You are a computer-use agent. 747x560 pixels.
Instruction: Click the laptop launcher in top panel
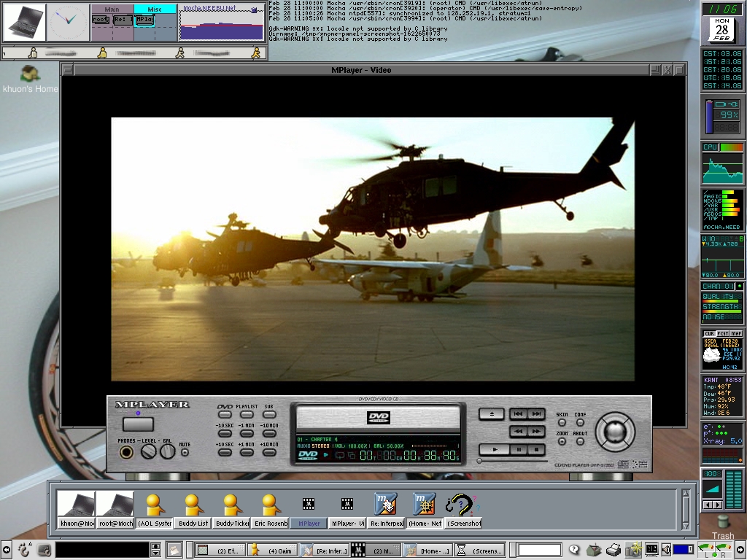[24, 22]
